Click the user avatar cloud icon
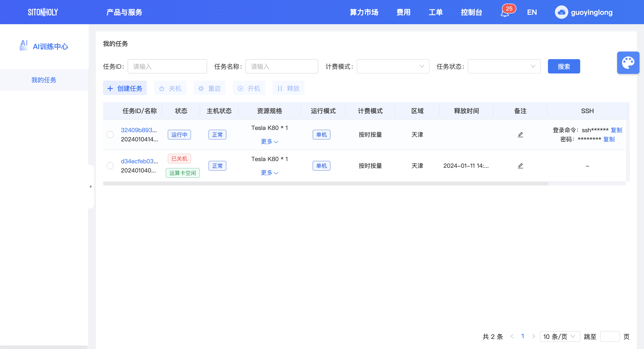The width and height of the screenshot is (644, 349). 561,12
